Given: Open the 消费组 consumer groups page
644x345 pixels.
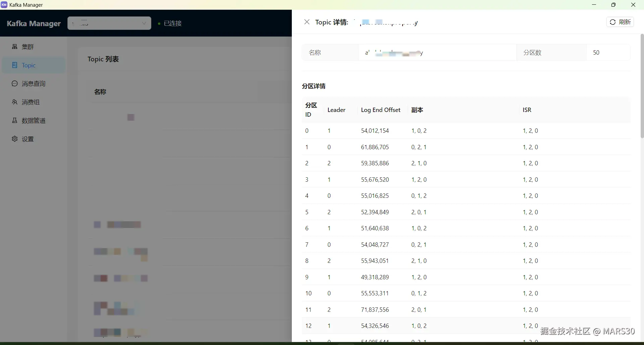Looking at the screenshot, I should coord(34,102).
